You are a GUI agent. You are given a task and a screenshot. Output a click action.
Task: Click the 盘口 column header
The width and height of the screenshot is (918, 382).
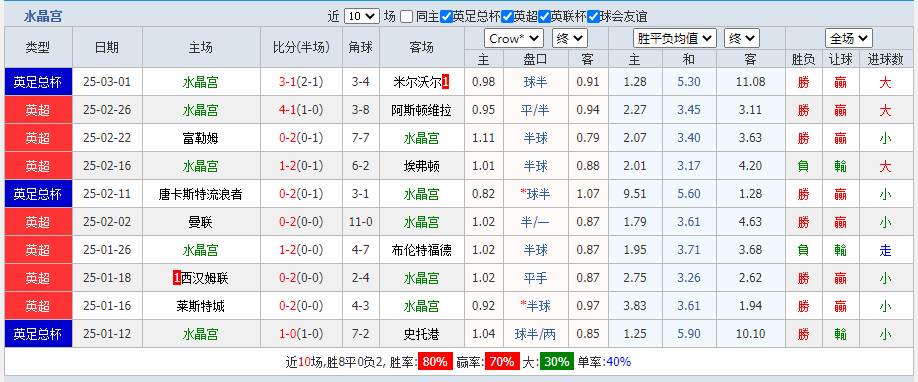coord(535,59)
